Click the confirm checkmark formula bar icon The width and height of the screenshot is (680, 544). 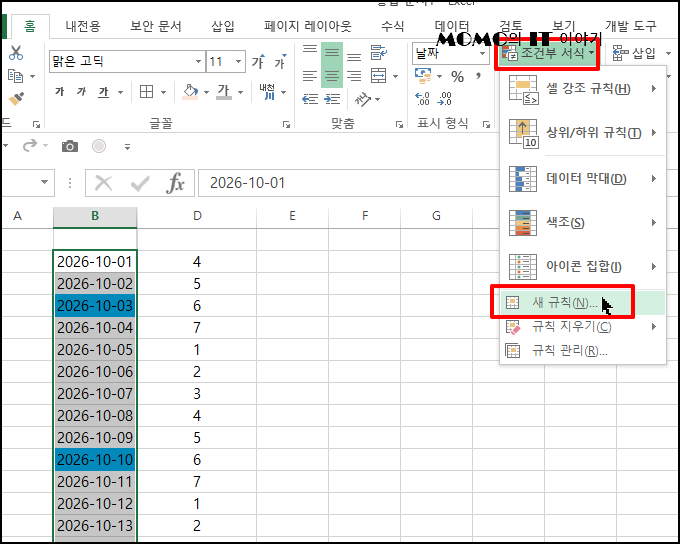140,184
